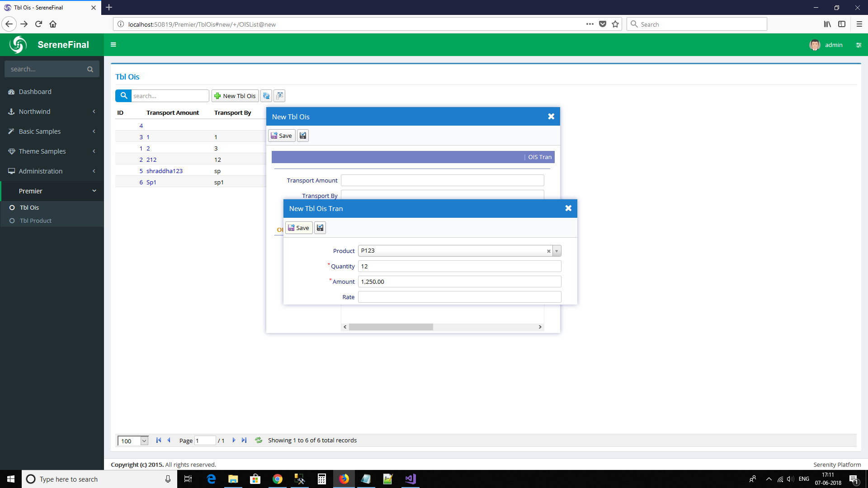Toggle the sidebar hamburger menu
The height and width of the screenshot is (488, 868).
[113, 45]
